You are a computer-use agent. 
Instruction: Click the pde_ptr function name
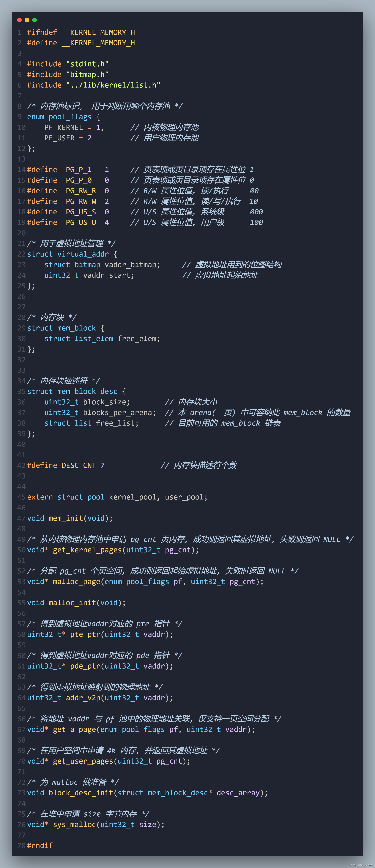(x=85, y=666)
